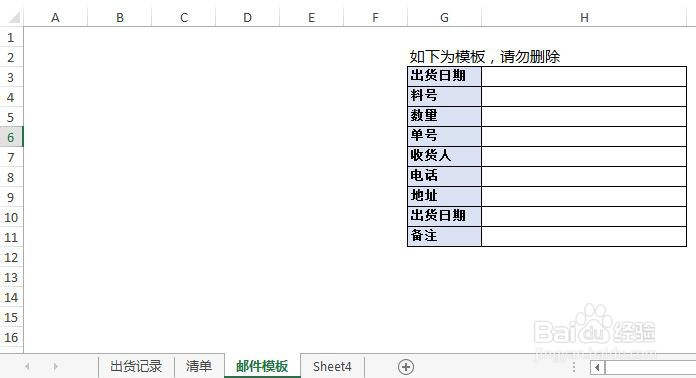This screenshot has height=378, width=696.
Task: Select column F header
Action: pyautogui.click(x=376, y=18)
